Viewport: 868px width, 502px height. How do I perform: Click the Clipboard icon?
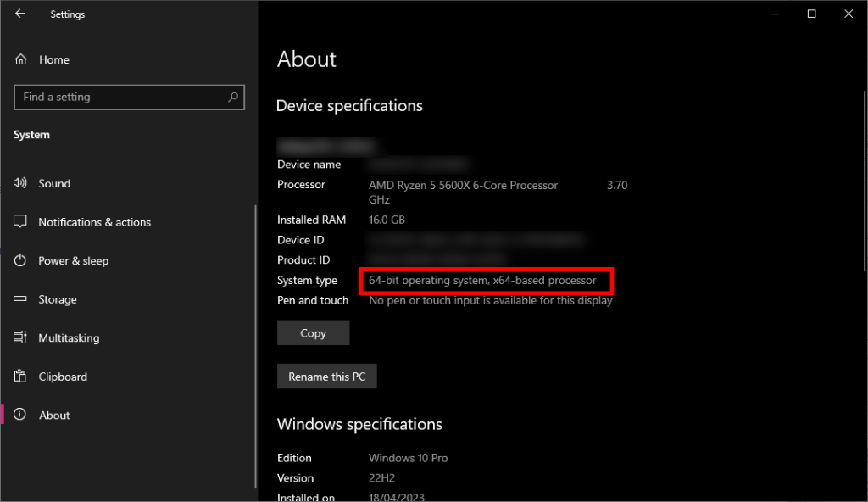(x=20, y=376)
